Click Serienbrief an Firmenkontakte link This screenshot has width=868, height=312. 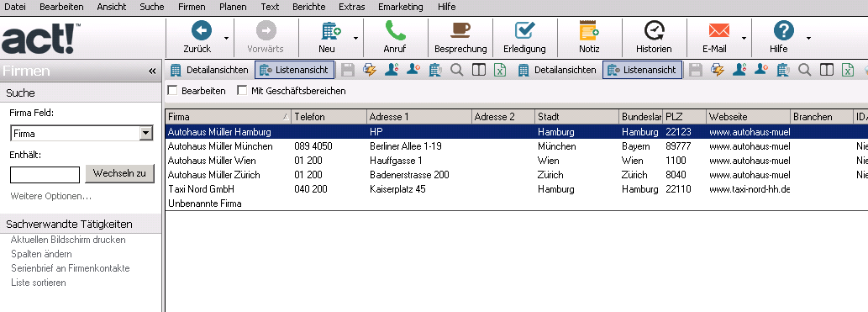(x=71, y=268)
